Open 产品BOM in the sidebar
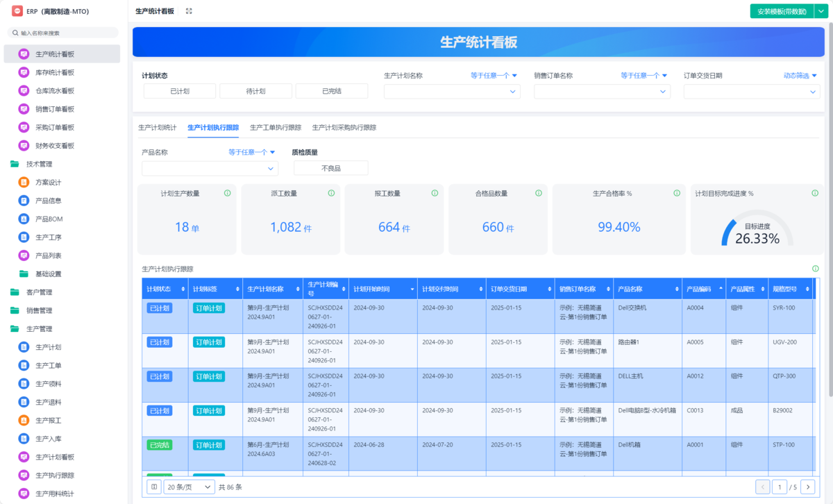The width and height of the screenshot is (833, 504). click(x=49, y=219)
